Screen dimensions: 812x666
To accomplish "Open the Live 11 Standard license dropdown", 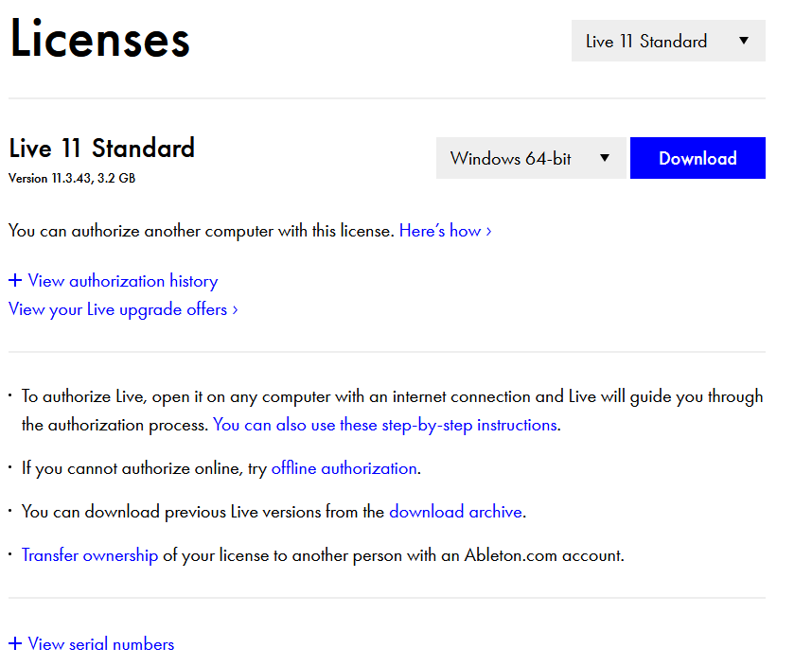I will pyautogui.click(x=667, y=42).
